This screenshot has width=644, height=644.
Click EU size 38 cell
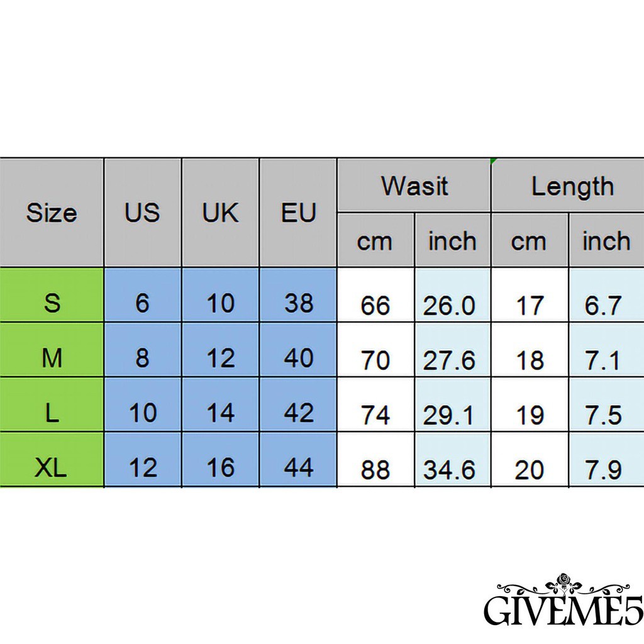(x=298, y=303)
